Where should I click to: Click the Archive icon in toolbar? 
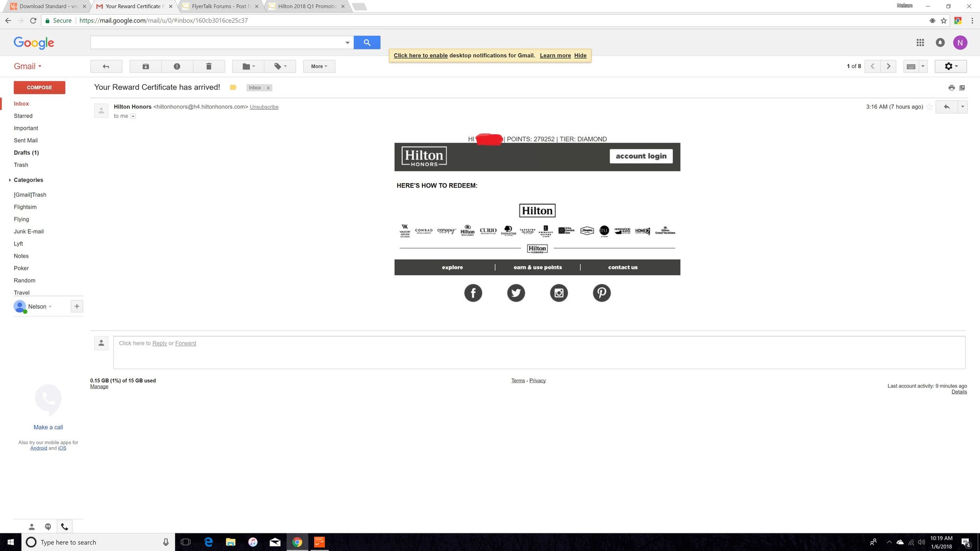146,67
